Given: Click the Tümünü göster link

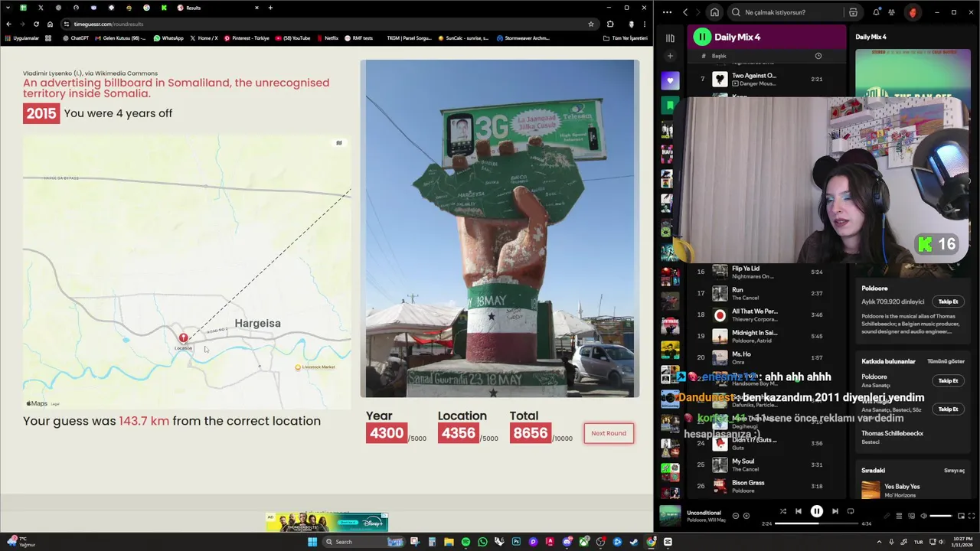Looking at the screenshot, I should (x=946, y=361).
